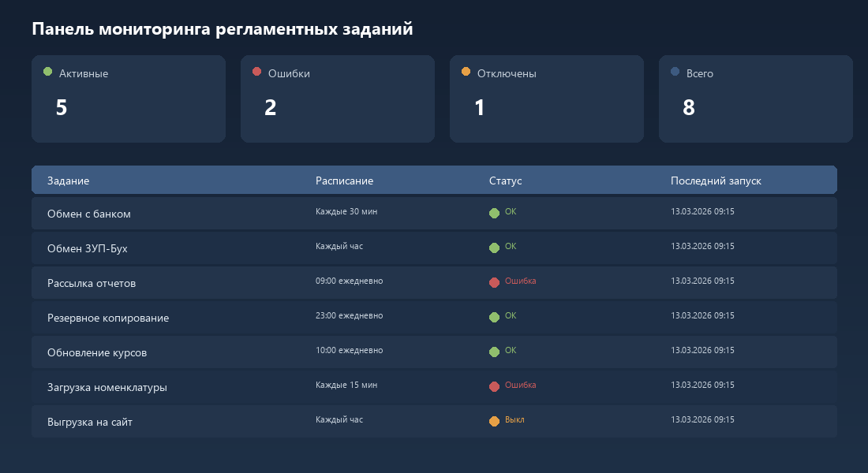Click the Отключены summary card
This screenshot has width=868, height=473.
[x=547, y=99]
